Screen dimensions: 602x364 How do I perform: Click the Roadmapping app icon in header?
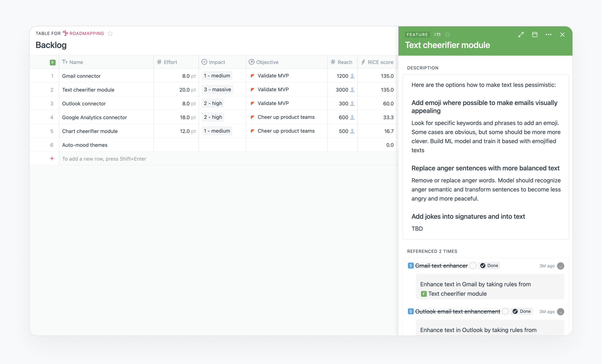pyautogui.click(x=65, y=33)
